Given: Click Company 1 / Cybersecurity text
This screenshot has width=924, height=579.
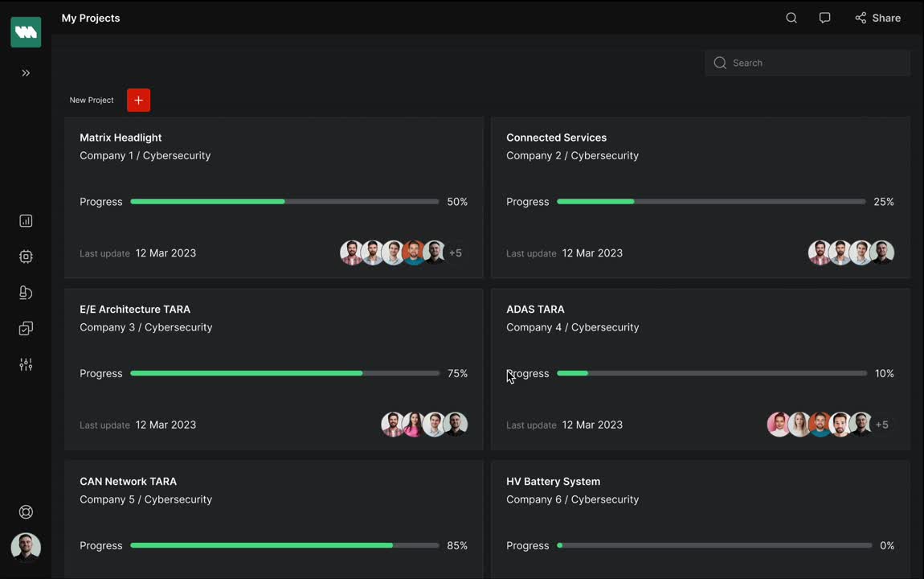Looking at the screenshot, I should point(145,156).
